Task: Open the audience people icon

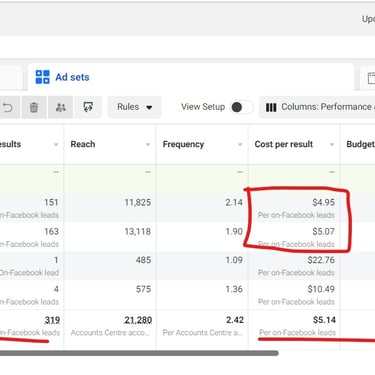Action: (60, 107)
